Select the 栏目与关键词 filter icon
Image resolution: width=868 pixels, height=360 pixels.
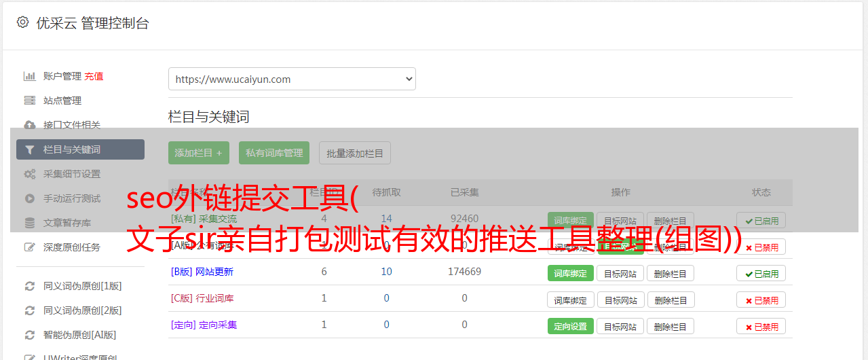tap(30, 149)
